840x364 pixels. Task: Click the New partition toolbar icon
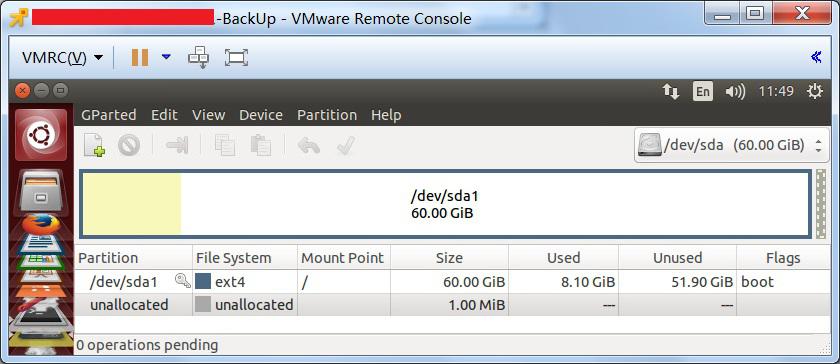[x=94, y=145]
